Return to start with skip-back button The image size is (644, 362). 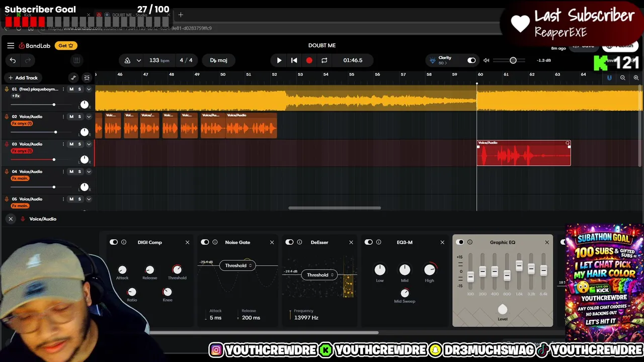294,60
